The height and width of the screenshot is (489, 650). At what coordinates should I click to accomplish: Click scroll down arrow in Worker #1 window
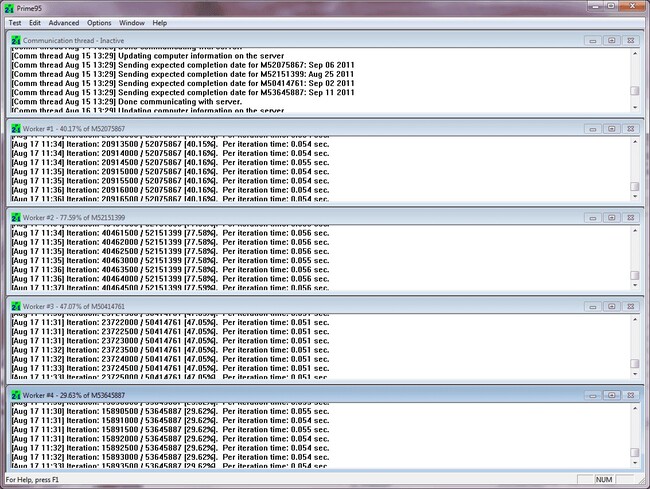pyautogui.click(x=635, y=196)
